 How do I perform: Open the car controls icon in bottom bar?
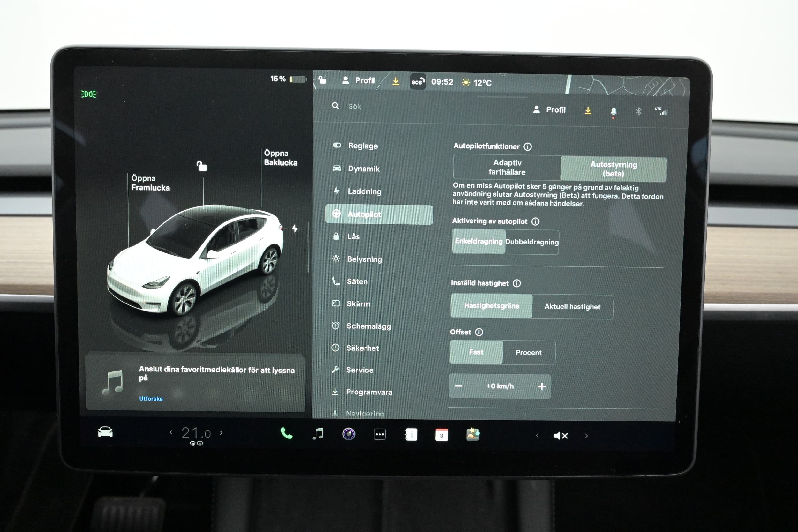pyautogui.click(x=105, y=432)
